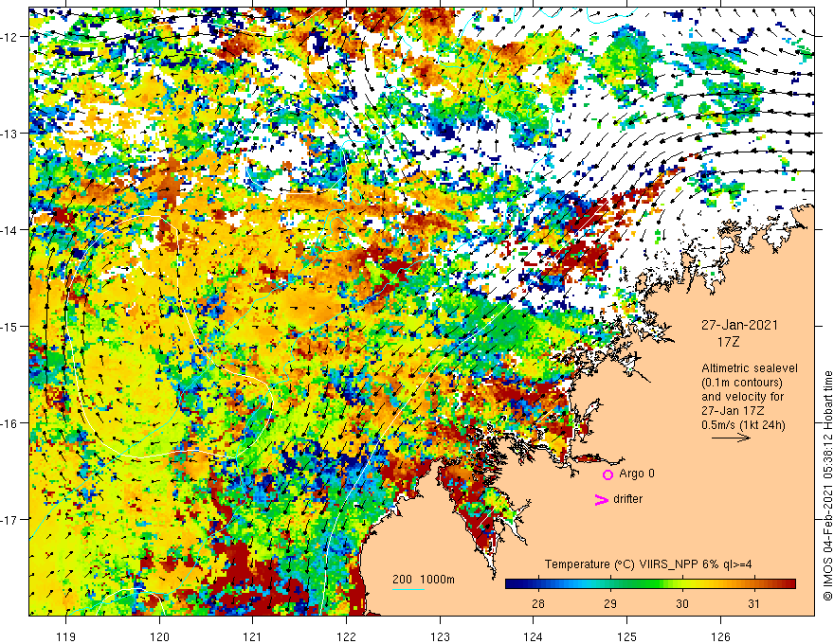Click the colorbar tick label '31'
Screen dimensions: 834x644
(x=753, y=603)
